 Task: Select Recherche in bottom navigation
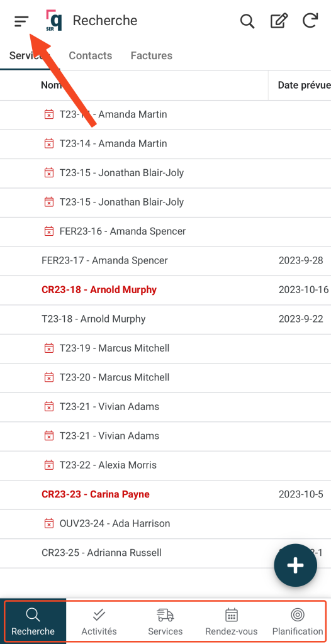33,623
